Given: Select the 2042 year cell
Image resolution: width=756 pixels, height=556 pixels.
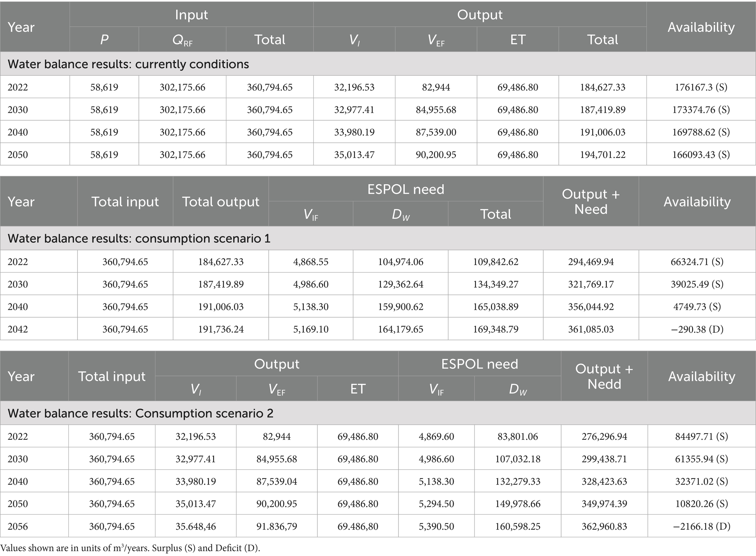Looking at the screenshot, I should click(x=18, y=329).
